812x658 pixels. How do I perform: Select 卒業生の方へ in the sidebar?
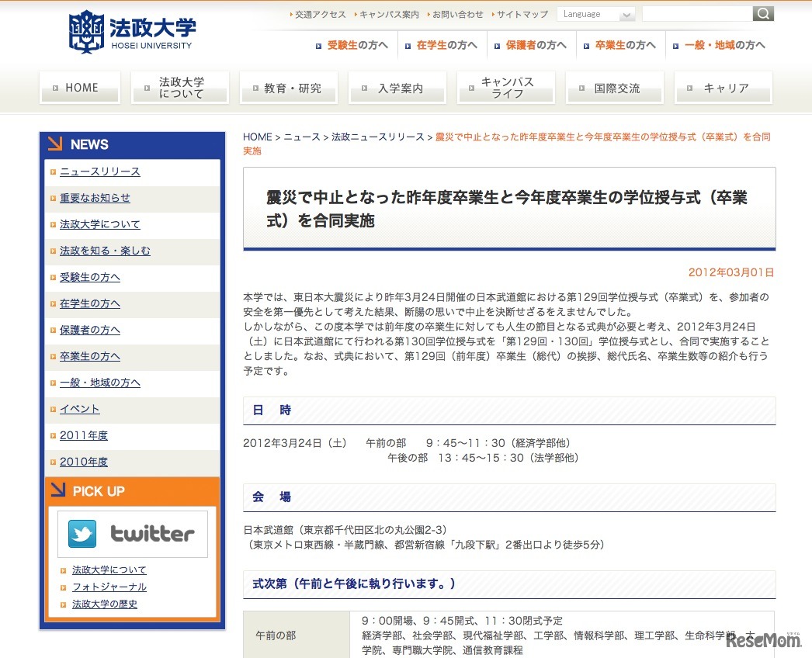click(x=89, y=356)
